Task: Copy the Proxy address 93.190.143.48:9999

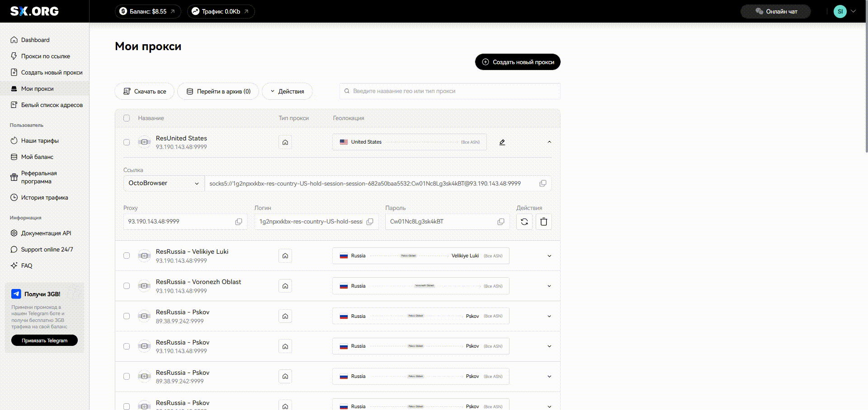Action: 238,222
